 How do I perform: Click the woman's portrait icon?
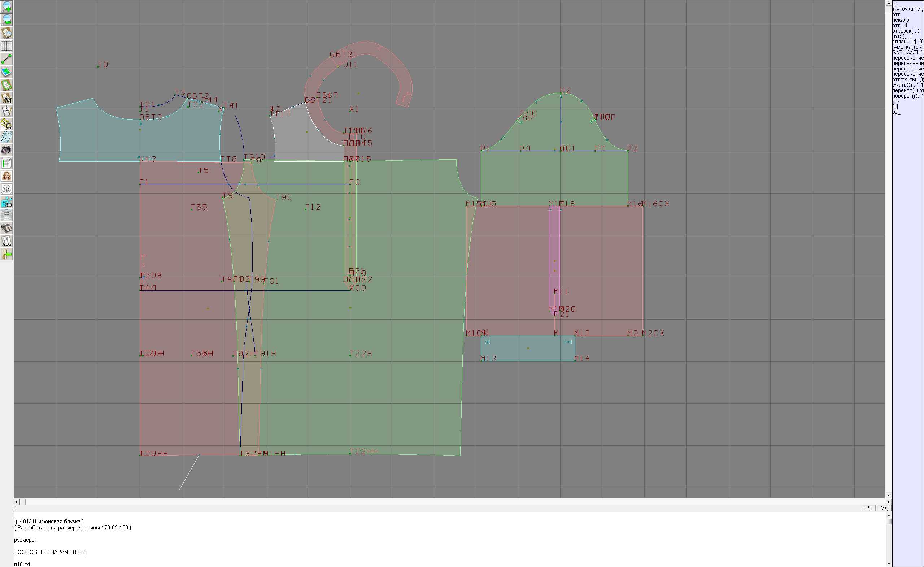coord(6,176)
